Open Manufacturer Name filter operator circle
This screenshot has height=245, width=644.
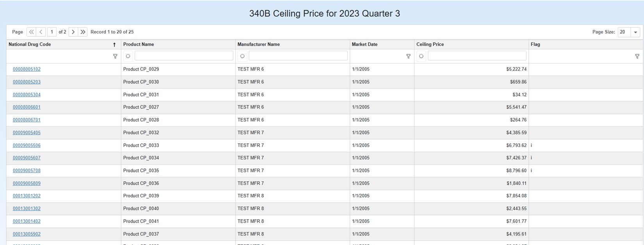pos(242,56)
